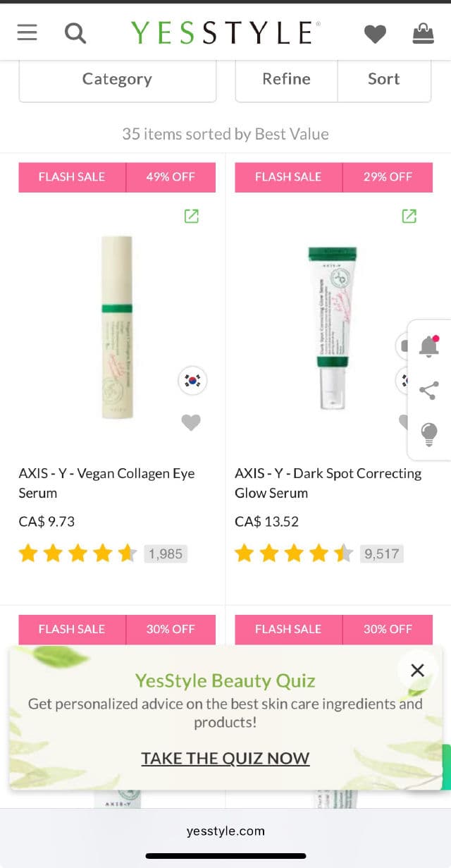
Task: Open Dark Spot Glow Serum in new window
Action: click(x=409, y=216)
